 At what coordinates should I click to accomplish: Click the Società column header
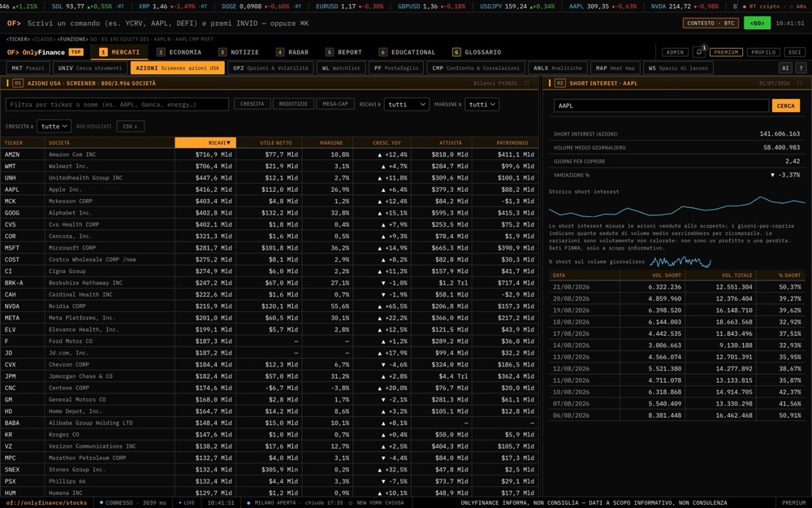point(110,142)
